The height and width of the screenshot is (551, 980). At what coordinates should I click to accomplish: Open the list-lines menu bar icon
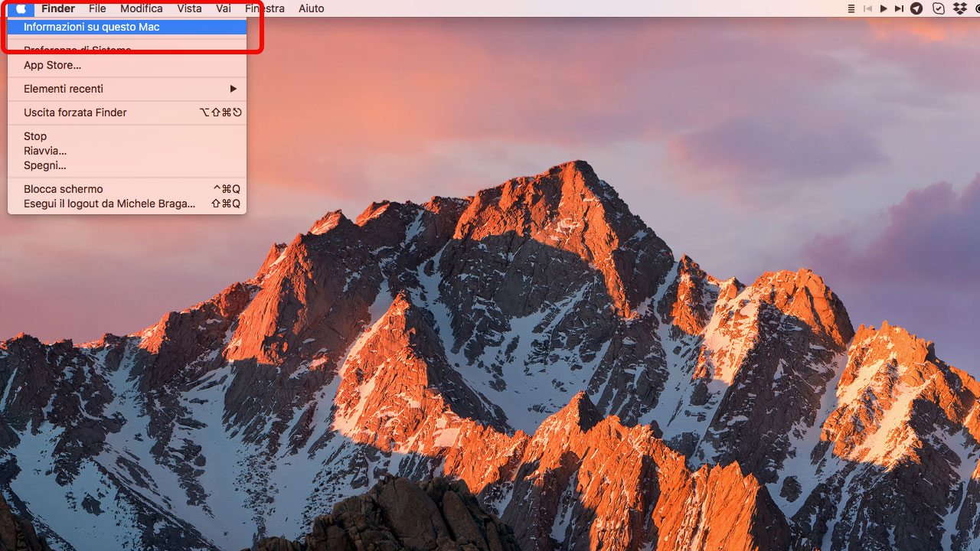[851, 8]
